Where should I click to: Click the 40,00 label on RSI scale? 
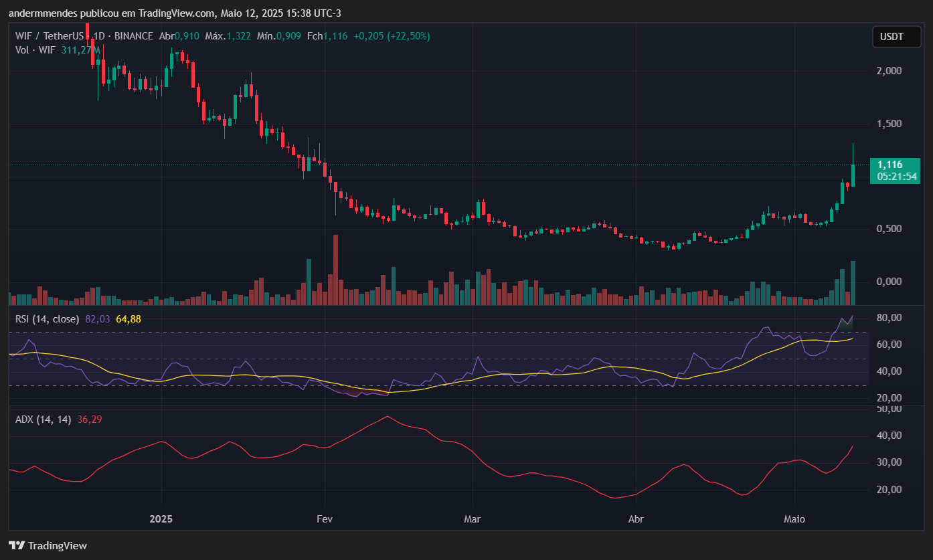pos(891,371)
